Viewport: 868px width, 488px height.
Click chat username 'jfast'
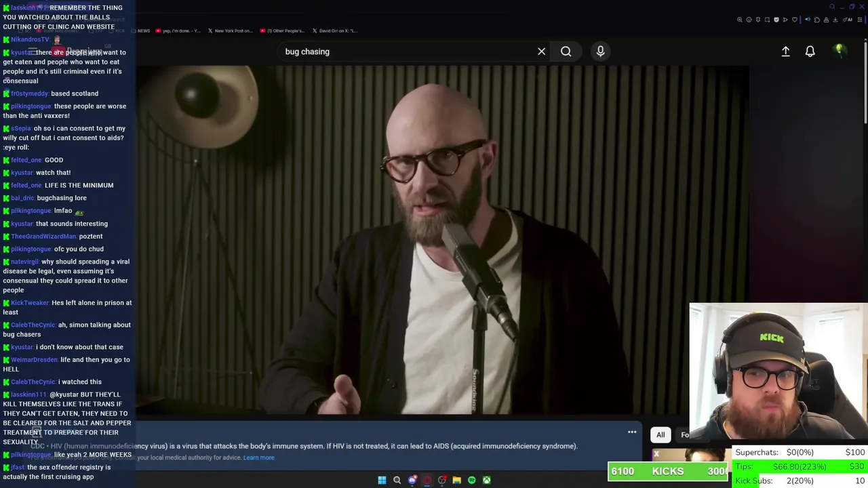(x=18, y=467)
